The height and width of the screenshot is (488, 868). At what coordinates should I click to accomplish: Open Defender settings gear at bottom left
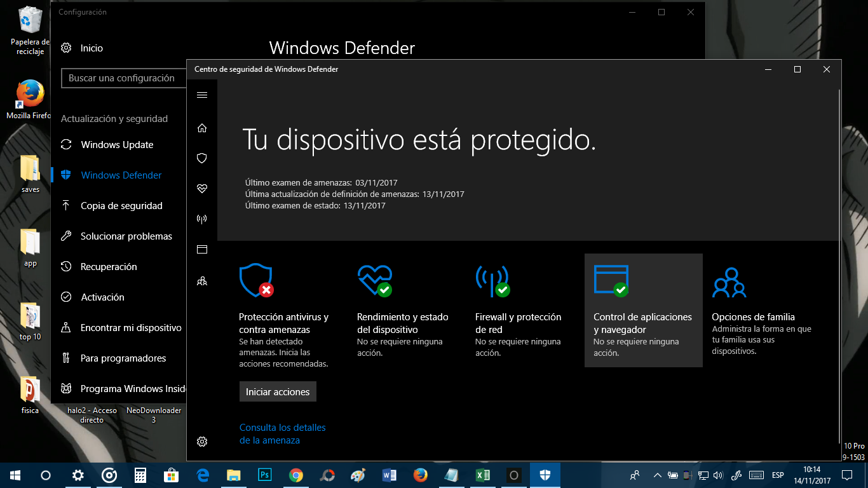[202, 442]
